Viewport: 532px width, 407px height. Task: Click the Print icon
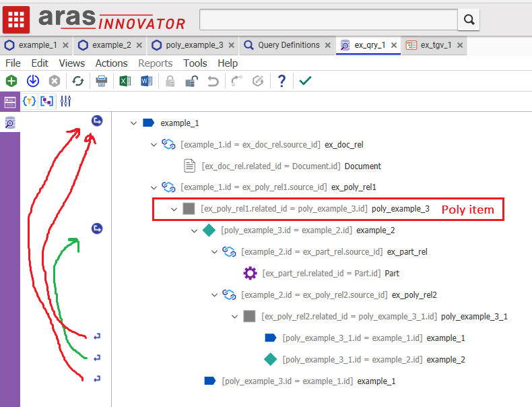pos(101,81)
